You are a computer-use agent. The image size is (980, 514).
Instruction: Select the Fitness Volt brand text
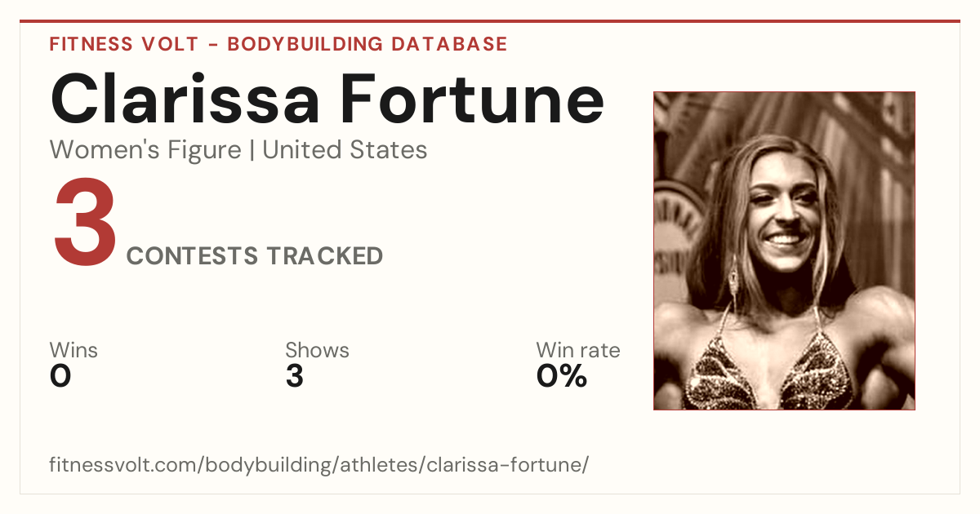[x=122, y=44]
